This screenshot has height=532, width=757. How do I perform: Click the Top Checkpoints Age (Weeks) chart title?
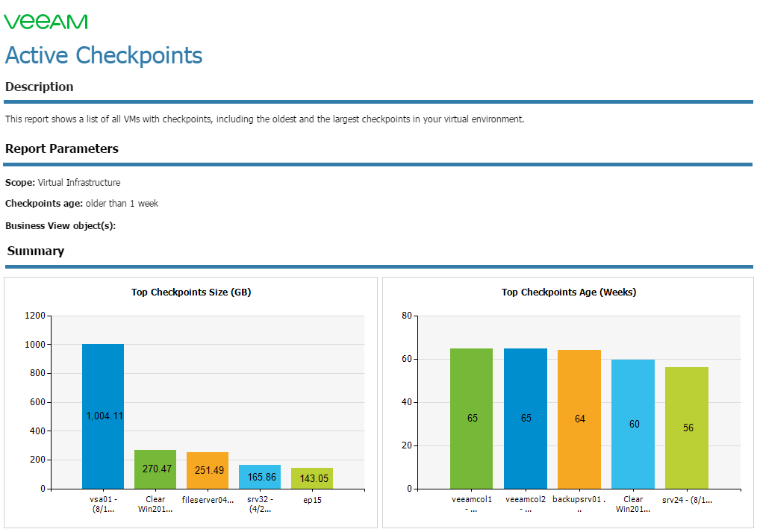point(569,292)
